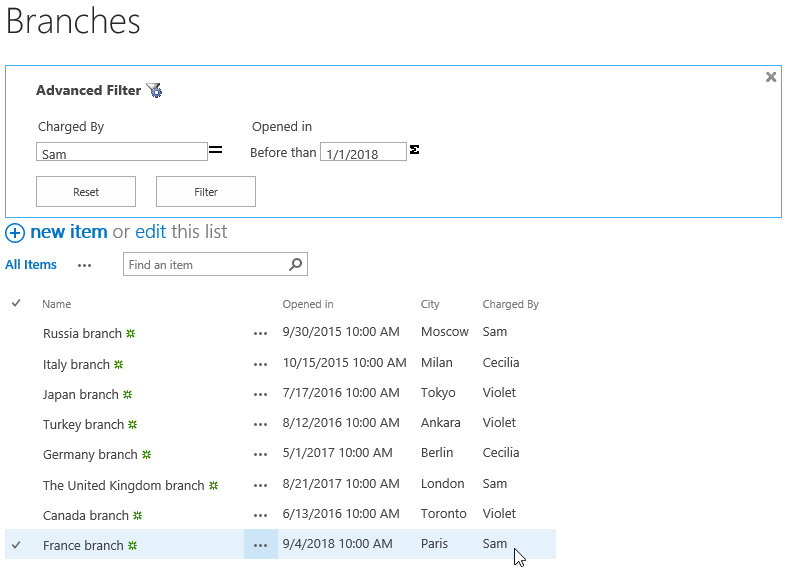Click the equals operator icon beside Charged By
Image resolution: width=790 pixels, height=570 pixels.
(x=216, y=150)
